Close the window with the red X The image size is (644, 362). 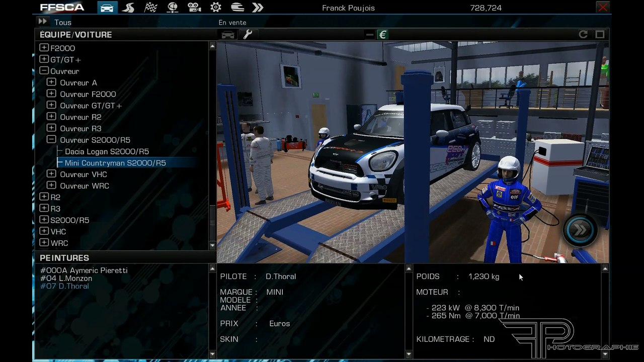pyautogui.click(x=602, y=7)
